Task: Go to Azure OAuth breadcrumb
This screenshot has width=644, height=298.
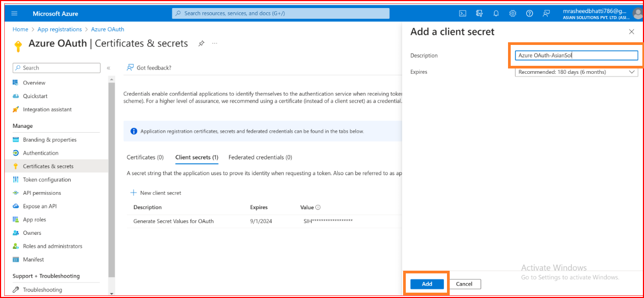Action: click(x=108, y=29)
